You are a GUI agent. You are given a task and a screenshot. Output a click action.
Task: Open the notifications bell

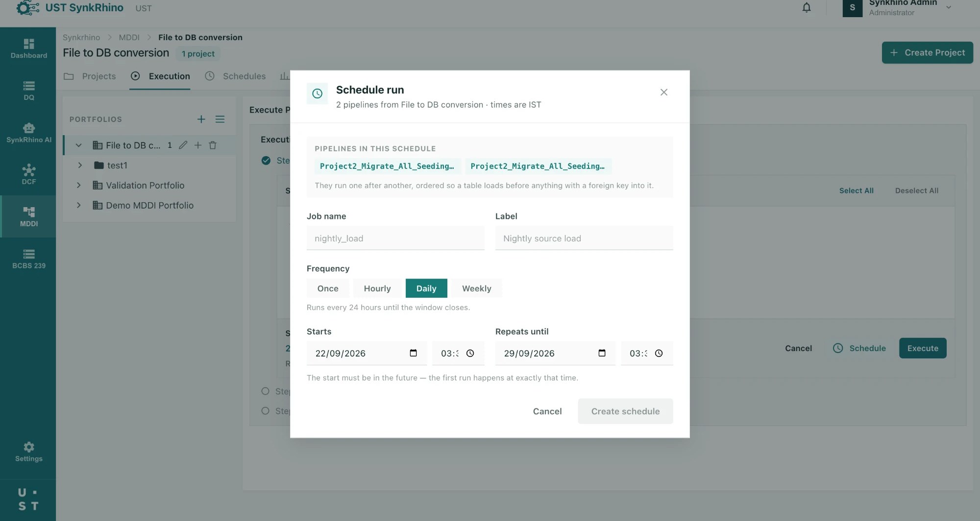point(807,8)
